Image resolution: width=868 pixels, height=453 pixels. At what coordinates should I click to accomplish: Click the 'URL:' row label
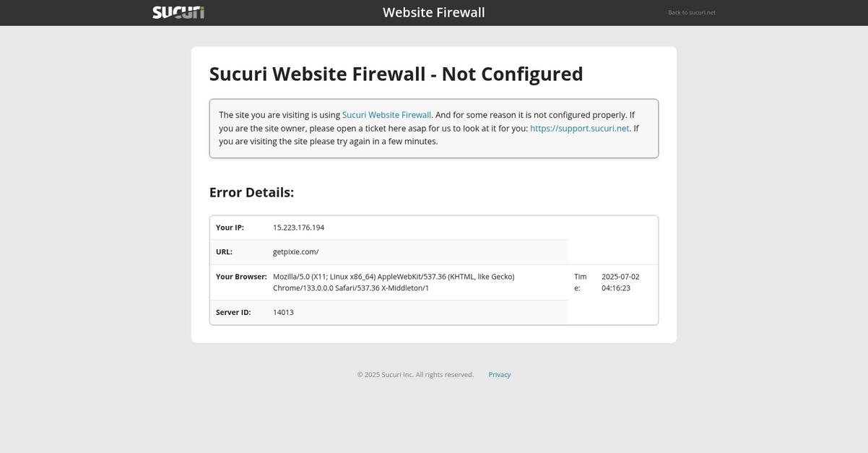pyautogui.click(x=224, y=252)
